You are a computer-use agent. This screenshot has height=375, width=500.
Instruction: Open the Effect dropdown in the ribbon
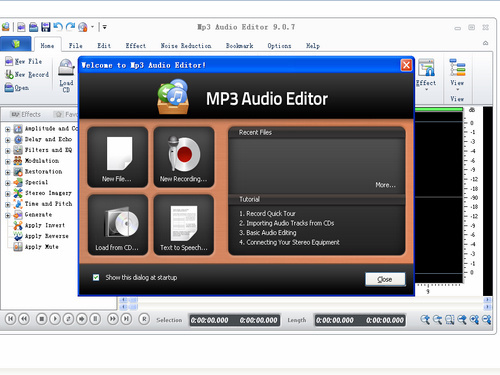click(426, 75)
